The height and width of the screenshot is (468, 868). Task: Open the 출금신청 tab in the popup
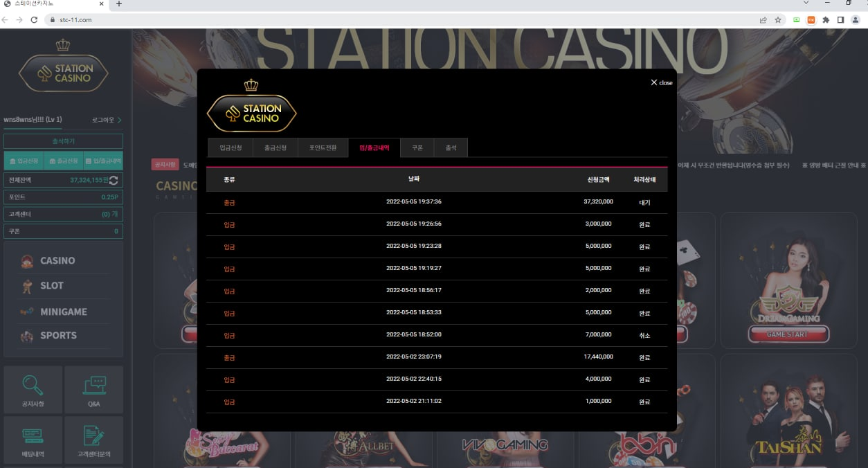click(275, 147)
